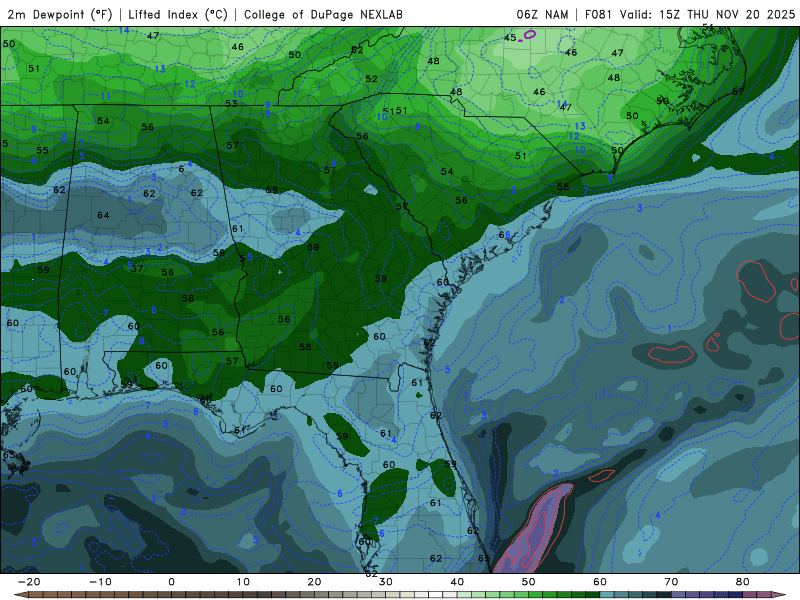This screenshot has width=800, height=600.
Task: Click the 64 dewpoint value on the map
Action: (103, 215)
